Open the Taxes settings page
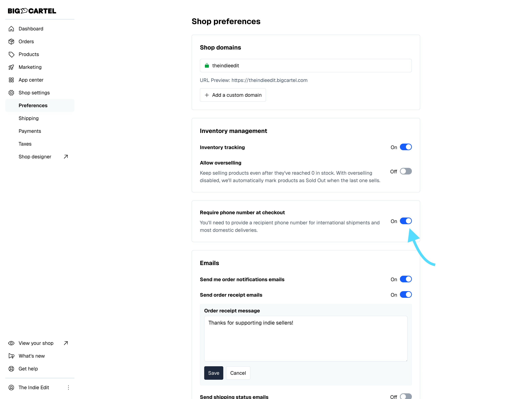Viewport: 532px width, 399px height. [x=25, y=144]
